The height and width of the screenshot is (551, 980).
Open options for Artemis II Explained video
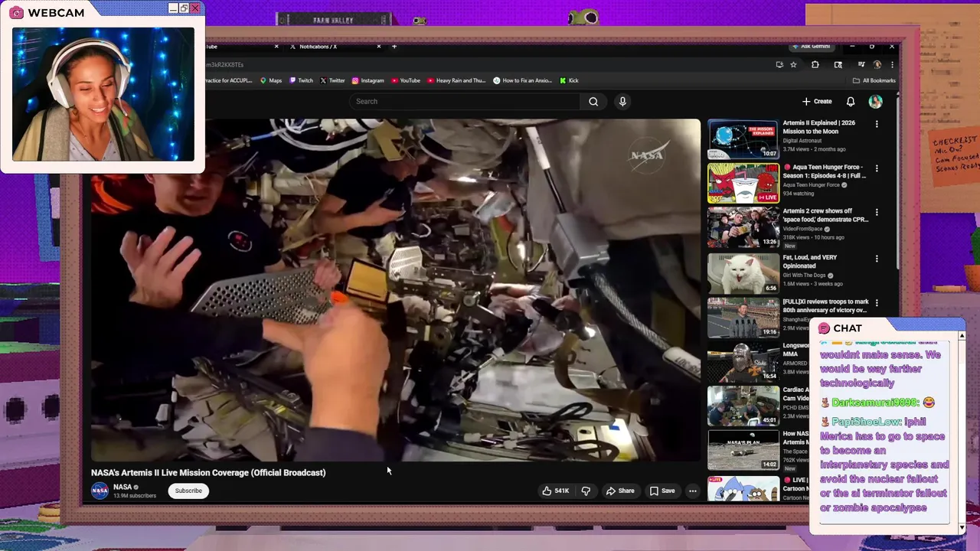(877, 124)
